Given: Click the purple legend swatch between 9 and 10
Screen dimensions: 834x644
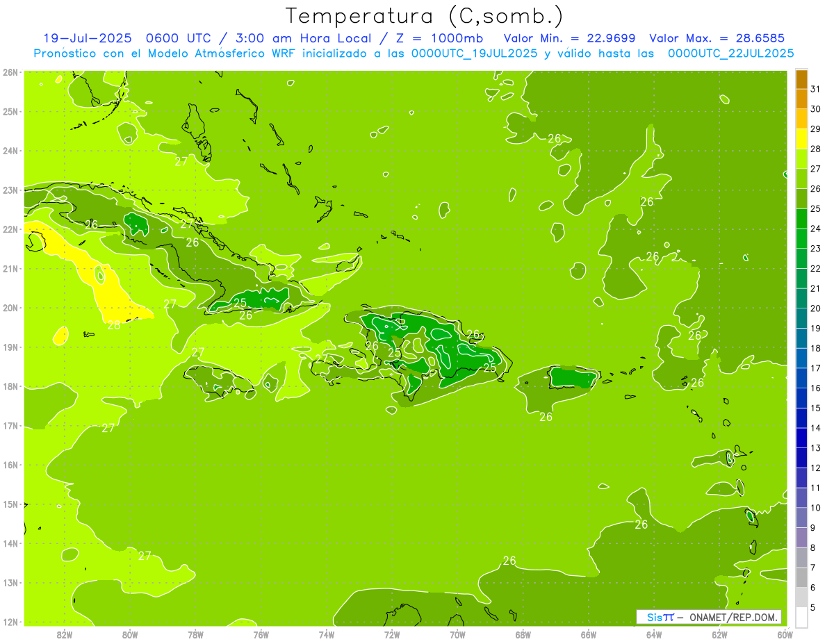Looking at the screenshot, I should pyautogui.click(x=801, y=518).
